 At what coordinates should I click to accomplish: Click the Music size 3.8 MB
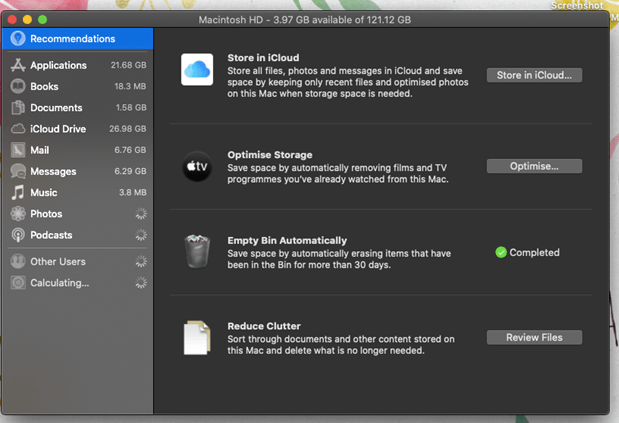coord(133,193)
